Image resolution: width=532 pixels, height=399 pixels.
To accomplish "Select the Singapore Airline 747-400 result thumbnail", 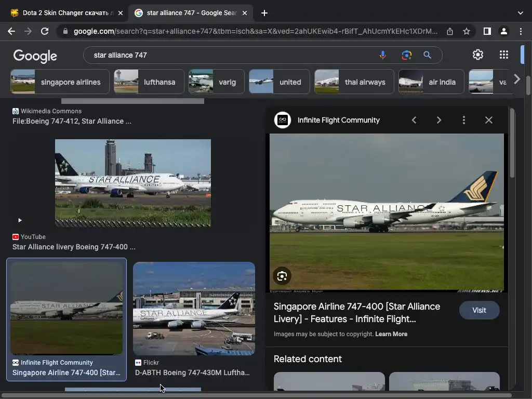I will [66, 308].
